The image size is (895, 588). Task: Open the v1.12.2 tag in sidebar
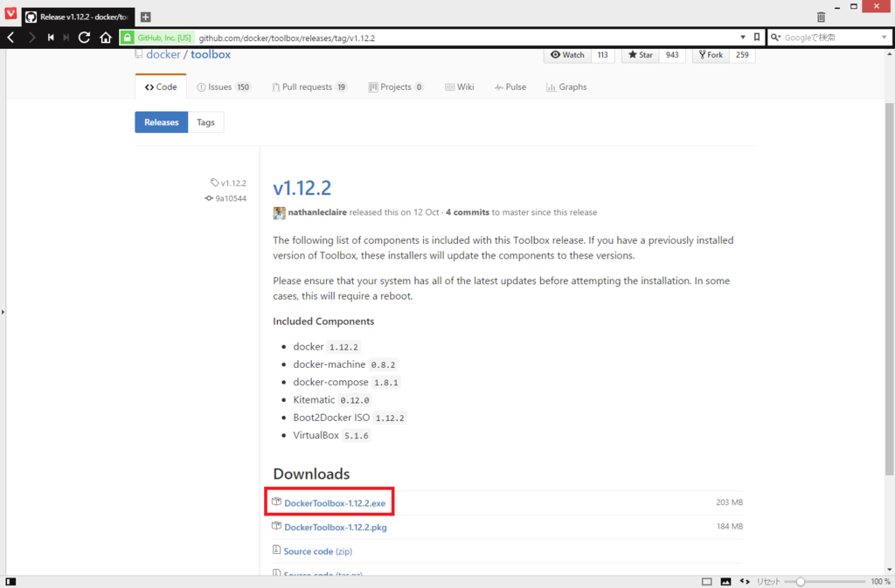(x=228, y=183)
